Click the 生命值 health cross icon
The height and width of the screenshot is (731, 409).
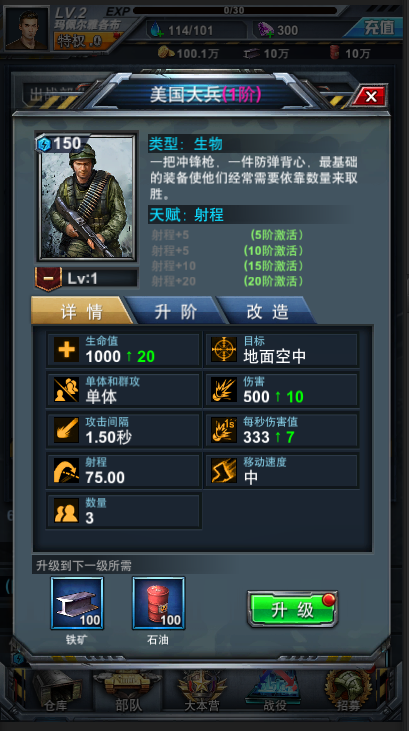tap(66, 350)
